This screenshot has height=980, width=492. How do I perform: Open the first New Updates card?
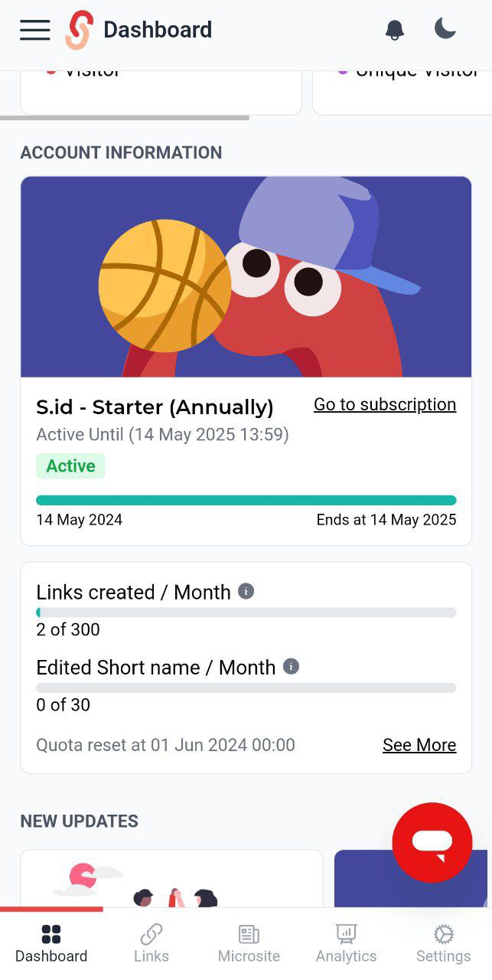pyautogui.click(x=172, y=878)
